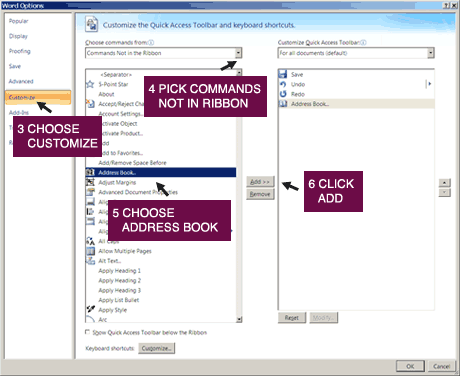This screenshot has height=376, width=460.
Task: Click the info icon beside Choose commands from
Action: click(151, 42)
